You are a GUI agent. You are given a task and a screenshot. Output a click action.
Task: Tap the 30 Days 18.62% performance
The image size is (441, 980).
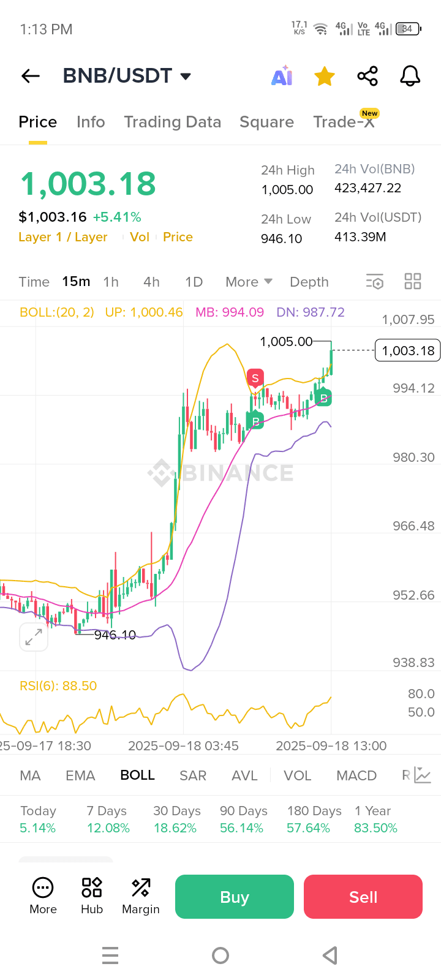tap(176, 820)
